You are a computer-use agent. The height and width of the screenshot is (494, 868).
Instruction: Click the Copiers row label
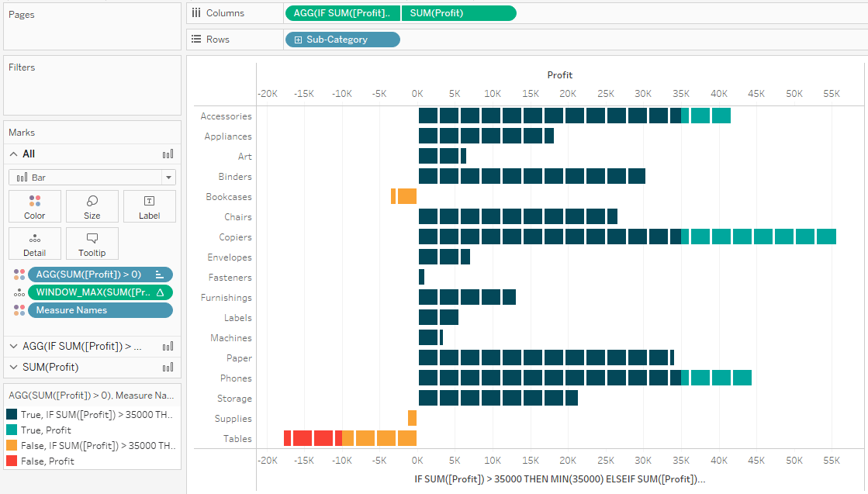(x=235, y=237)
